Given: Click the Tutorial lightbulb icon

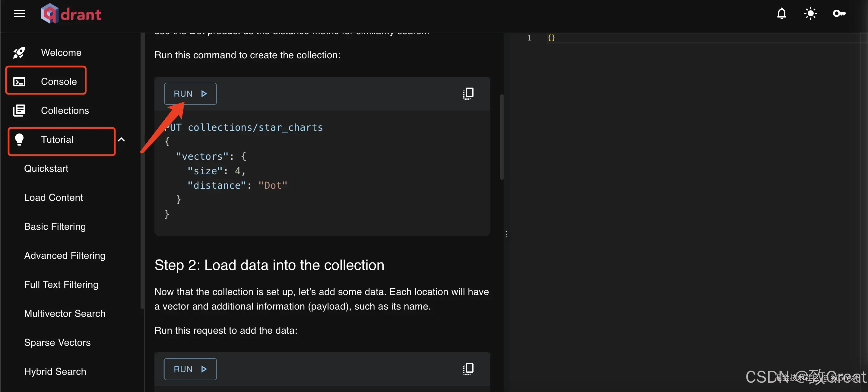Looking at the screenshot, I should (x=19, y=139).
